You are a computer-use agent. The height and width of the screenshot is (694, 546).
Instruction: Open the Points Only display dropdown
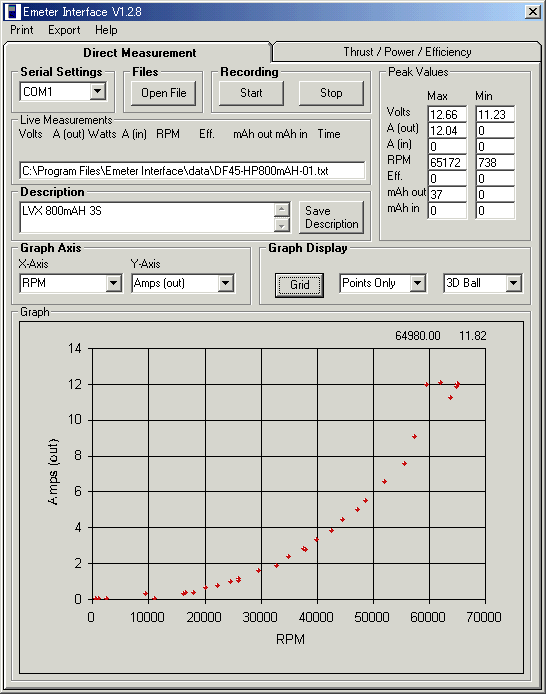coord(418,283)
